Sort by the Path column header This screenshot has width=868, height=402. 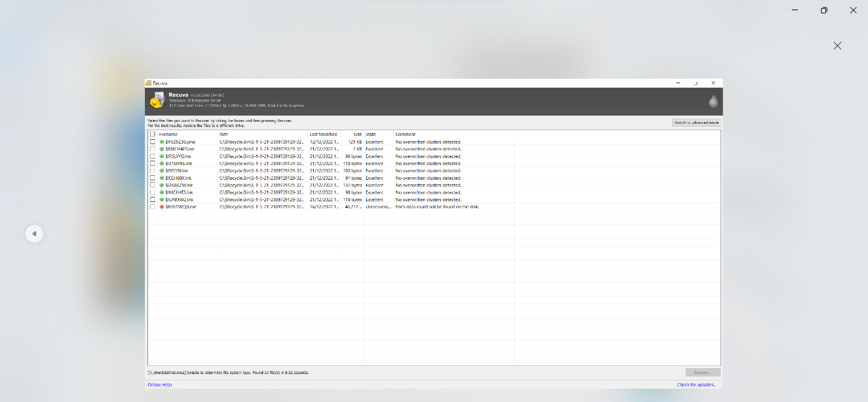(x=224, y=134)
